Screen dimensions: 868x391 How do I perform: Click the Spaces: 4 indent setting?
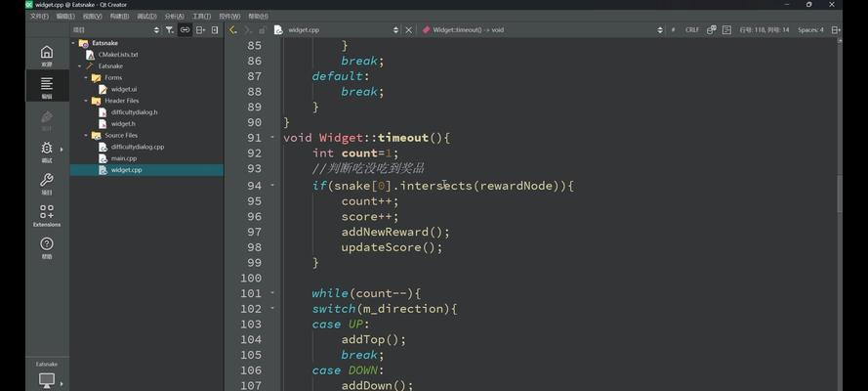pos(810,30)
